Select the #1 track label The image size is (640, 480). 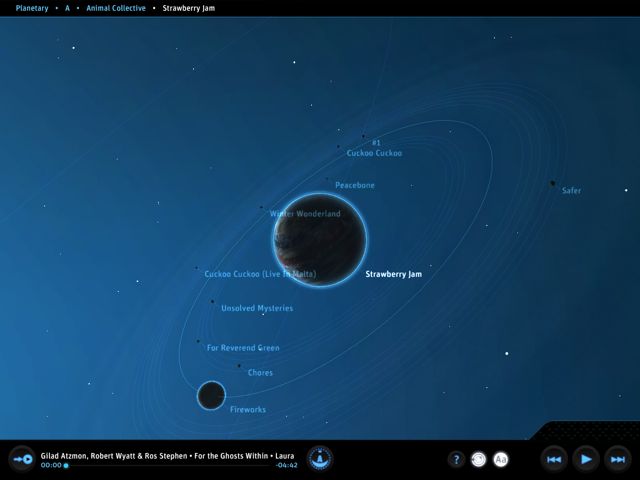click(376, 142)
